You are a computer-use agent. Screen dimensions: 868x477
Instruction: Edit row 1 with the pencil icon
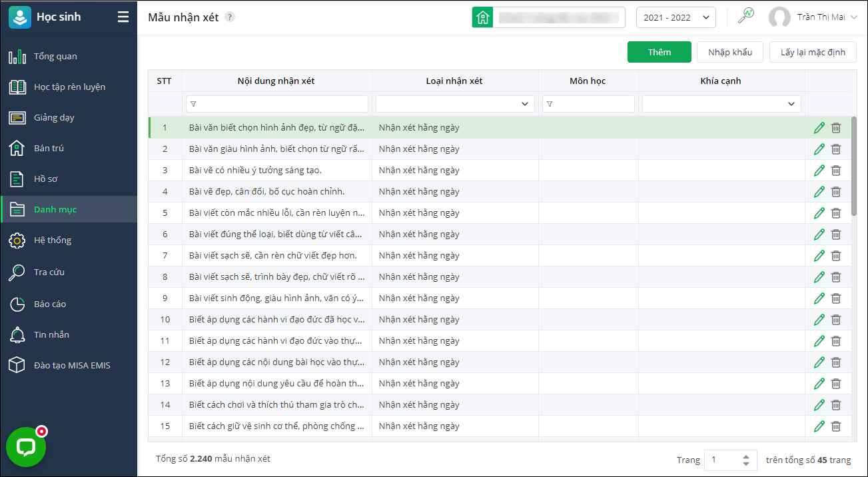point(819,128)
